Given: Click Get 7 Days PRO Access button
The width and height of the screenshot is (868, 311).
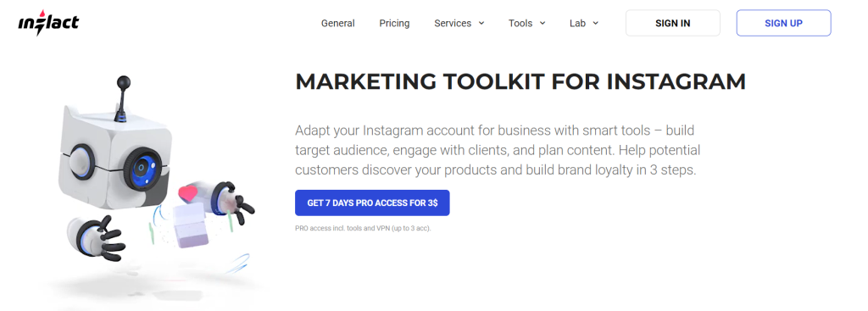Looking at the screenshot, I should coord(372,203).
